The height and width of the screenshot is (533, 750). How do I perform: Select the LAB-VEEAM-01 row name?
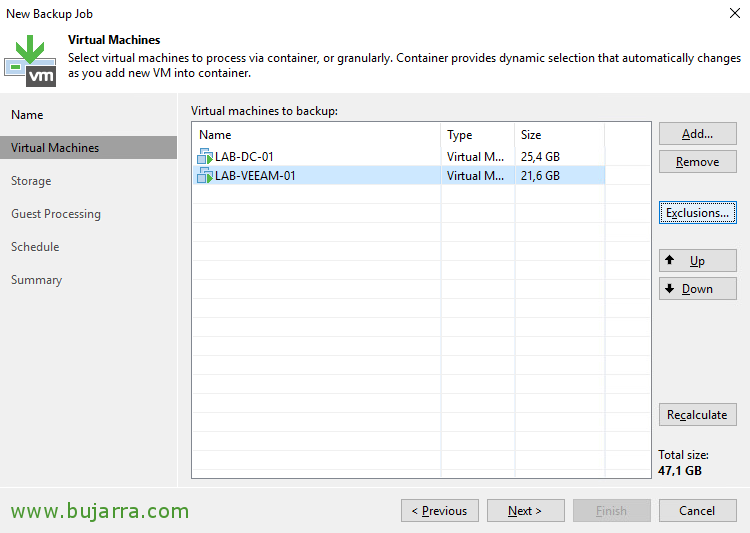tap(255, 176)
